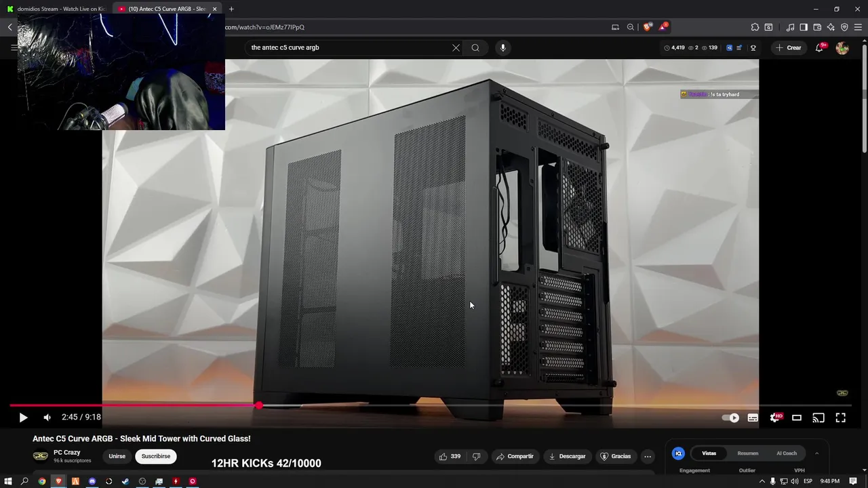868x488 pixels.
Task: Open Windows taskbar search
Action: (x=25, y=481)
